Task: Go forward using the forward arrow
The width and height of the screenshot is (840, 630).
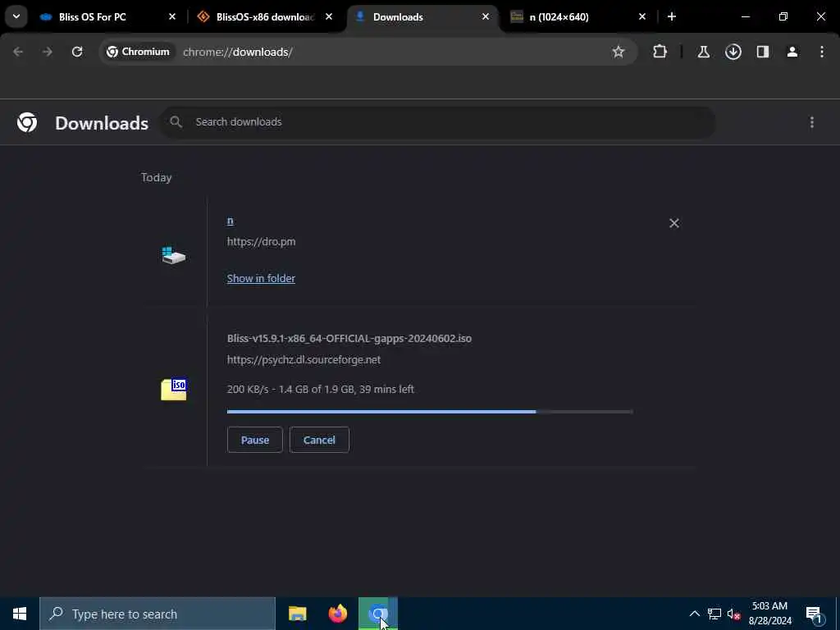Action: point(47,52)
